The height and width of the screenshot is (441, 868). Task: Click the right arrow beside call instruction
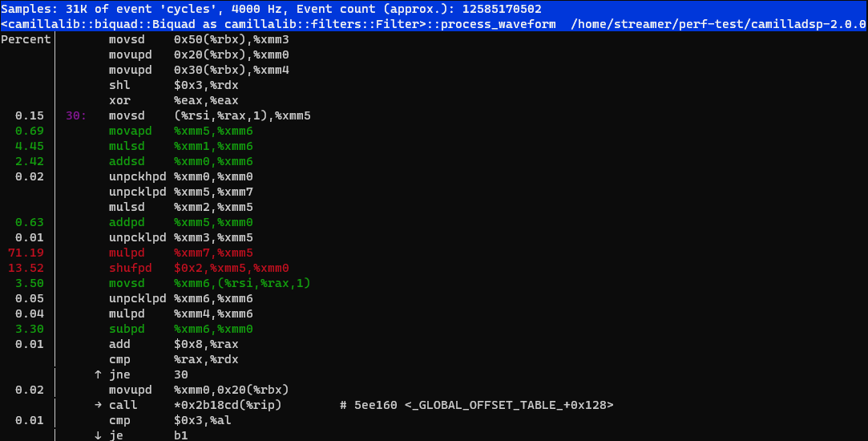(98, 405)
